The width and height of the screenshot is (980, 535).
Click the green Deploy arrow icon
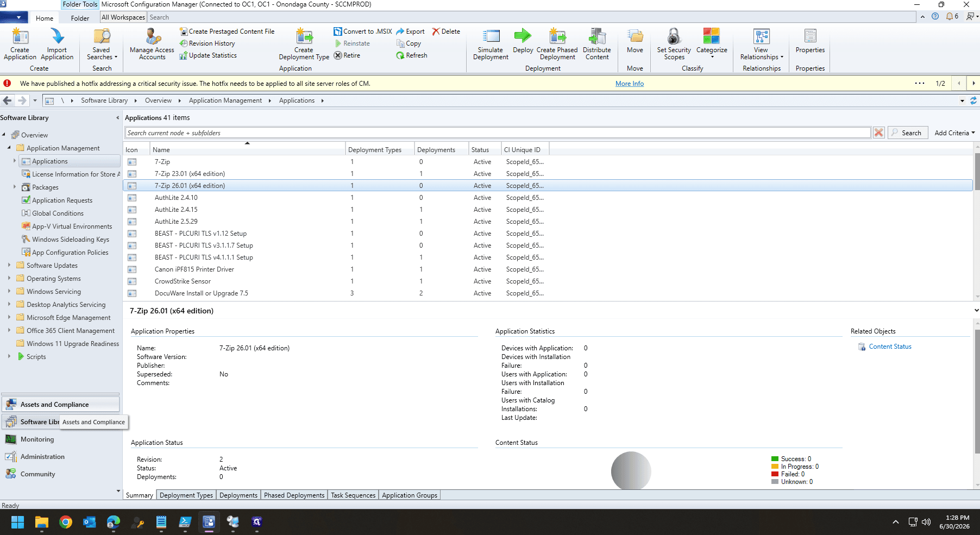523,36
